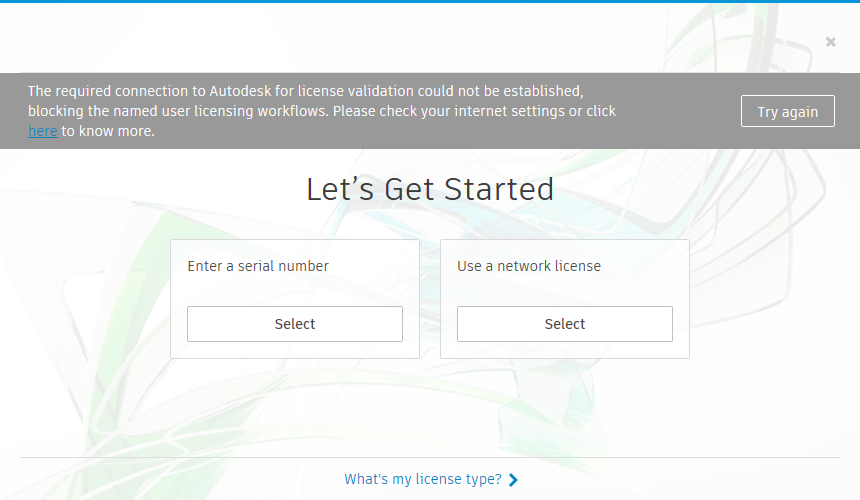This screenshot has height=500, width=860.
Task: Click the 'Let's Get Started' heading
Action: 430,189
